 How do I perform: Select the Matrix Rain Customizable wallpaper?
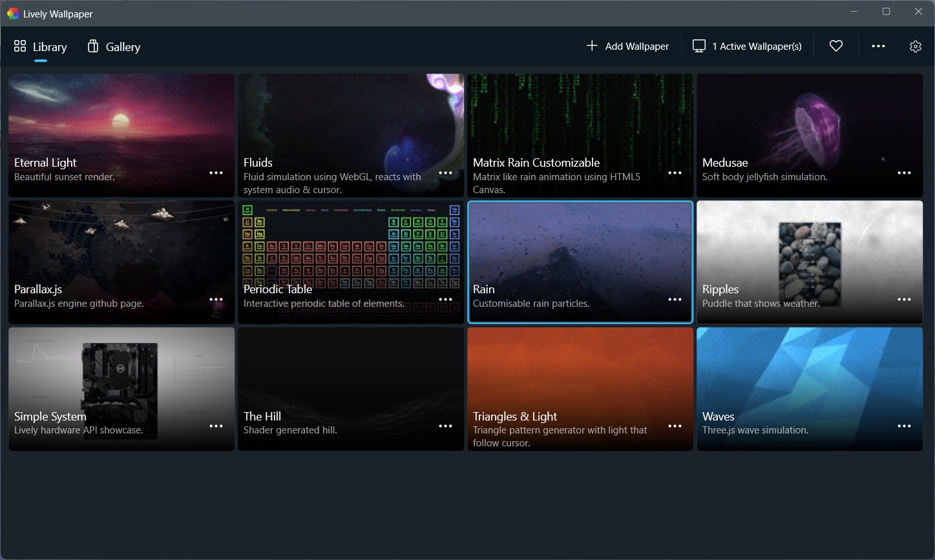pyautogui.click(x=580, y=123)
